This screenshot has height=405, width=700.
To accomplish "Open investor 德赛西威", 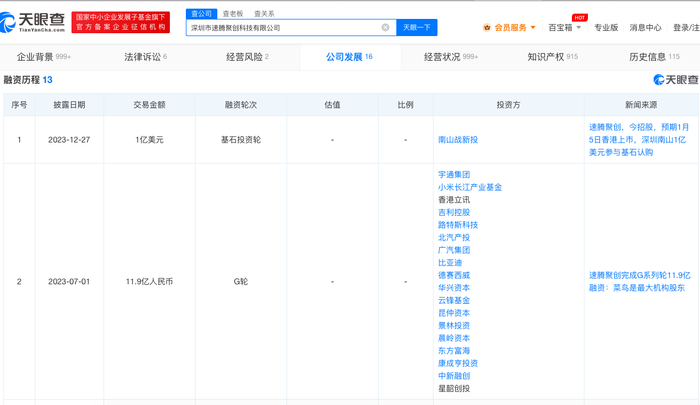I will [x=454, y=275].
